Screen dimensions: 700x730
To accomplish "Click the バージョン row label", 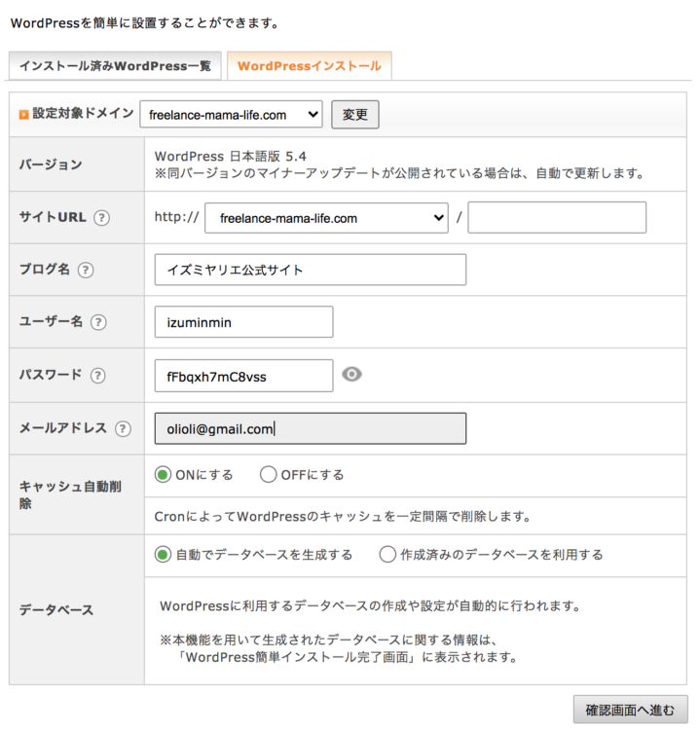I will pos(51,164).
